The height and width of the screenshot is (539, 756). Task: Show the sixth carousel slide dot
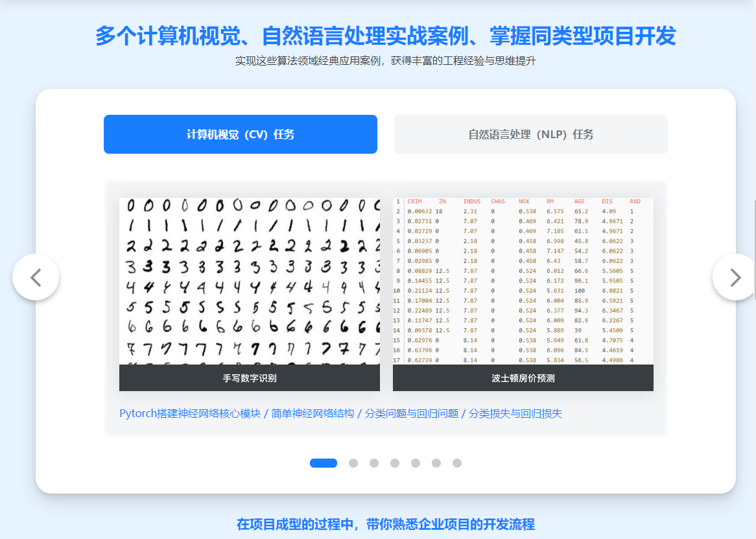click(x=436, y=463)
